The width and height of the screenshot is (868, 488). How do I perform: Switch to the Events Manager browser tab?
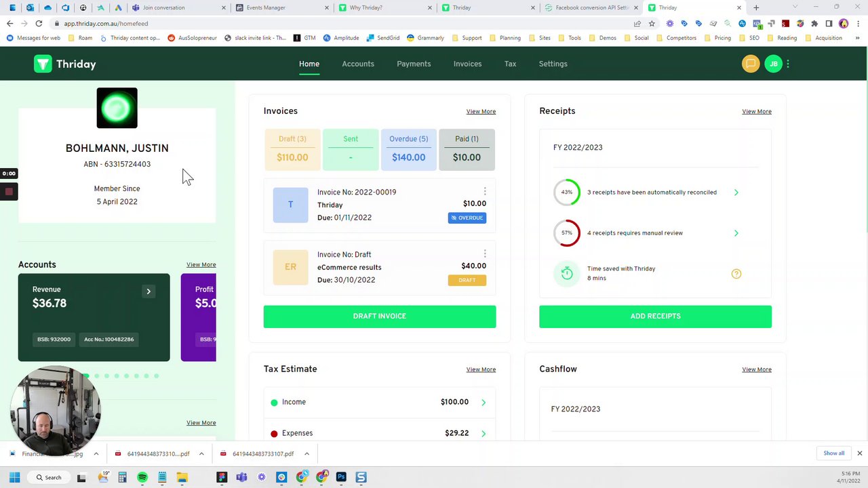[280, 7]
